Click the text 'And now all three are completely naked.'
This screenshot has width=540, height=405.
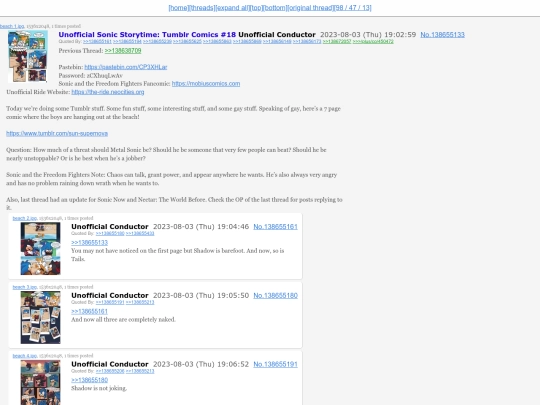[123, 320]
